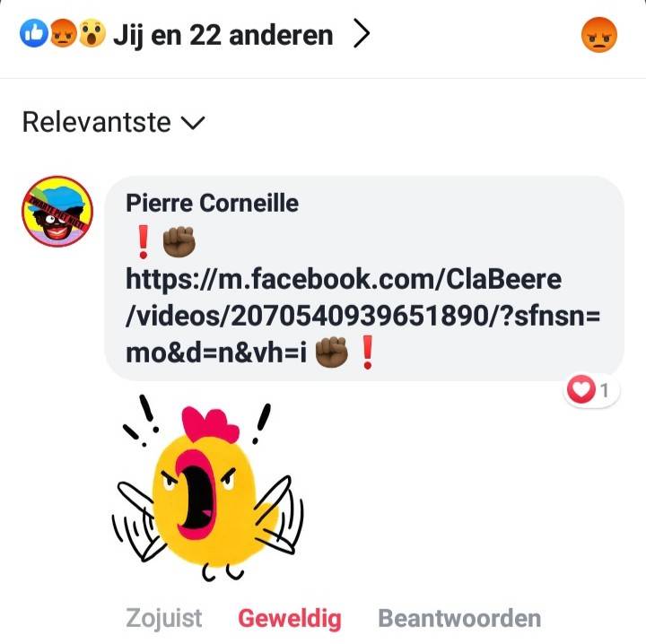Click the red exclamation mark emoji before the fist

(x=143, y=241)
